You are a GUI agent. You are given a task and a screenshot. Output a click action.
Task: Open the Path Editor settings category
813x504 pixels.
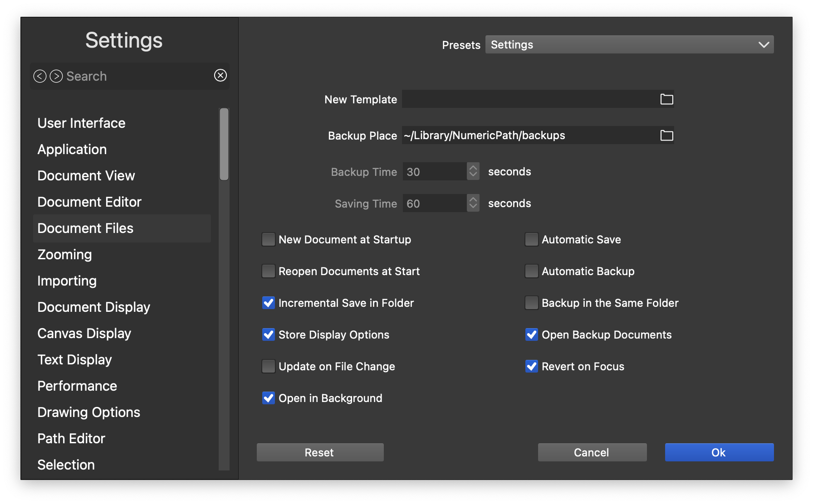pos(71,438)
